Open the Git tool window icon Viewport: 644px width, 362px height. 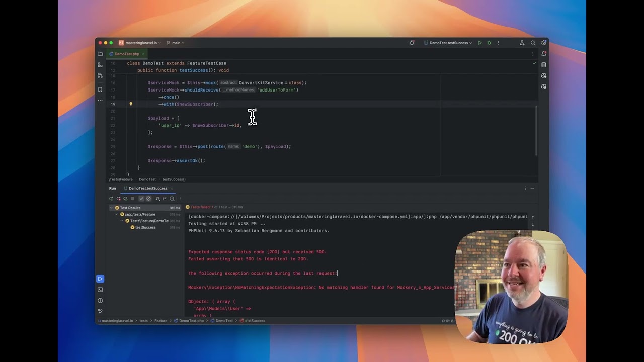click(x=100, y=311)
